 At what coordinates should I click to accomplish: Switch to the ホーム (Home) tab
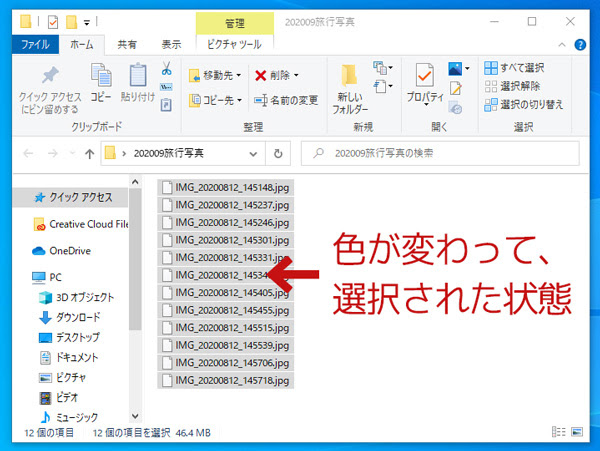(x=82, y=45)
